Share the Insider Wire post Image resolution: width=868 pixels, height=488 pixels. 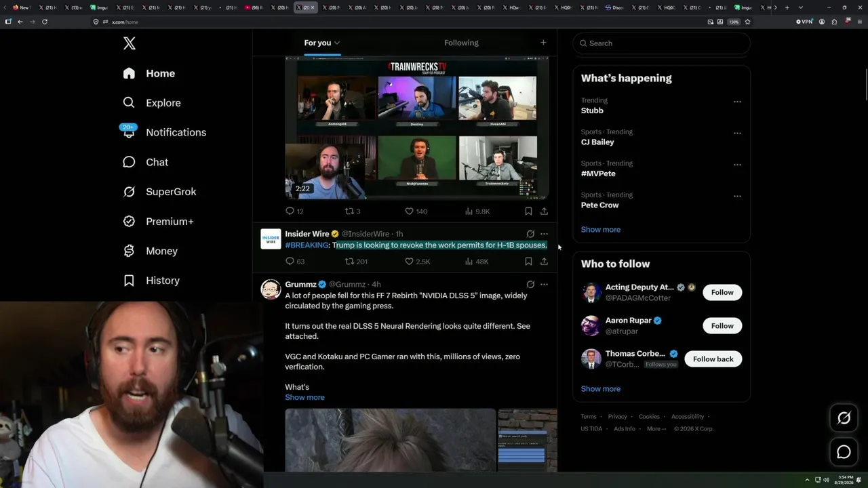pos(544,261)
